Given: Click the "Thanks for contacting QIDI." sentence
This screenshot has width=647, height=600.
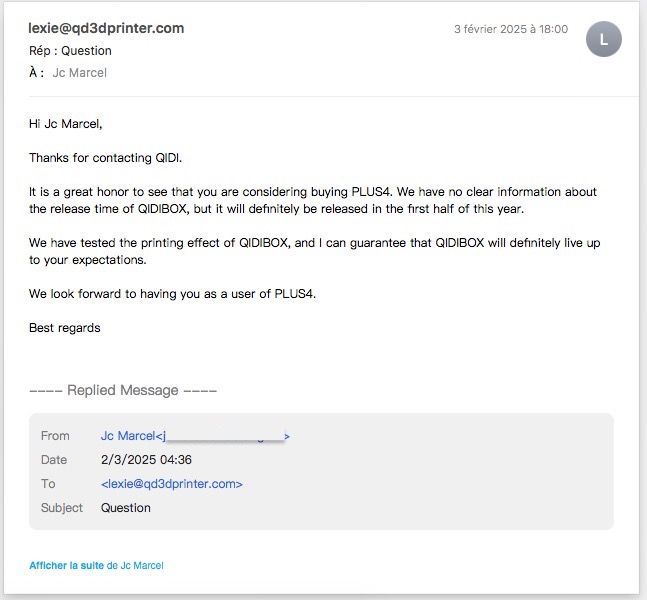Looking at the screenshot, I should (x=106, y=158).
